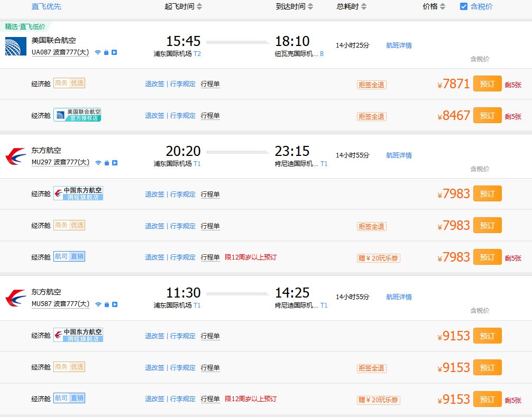Open 航班详情 for flight MU297
The image size is (532, 417).
pyautogui.click(x=399, y=155)
